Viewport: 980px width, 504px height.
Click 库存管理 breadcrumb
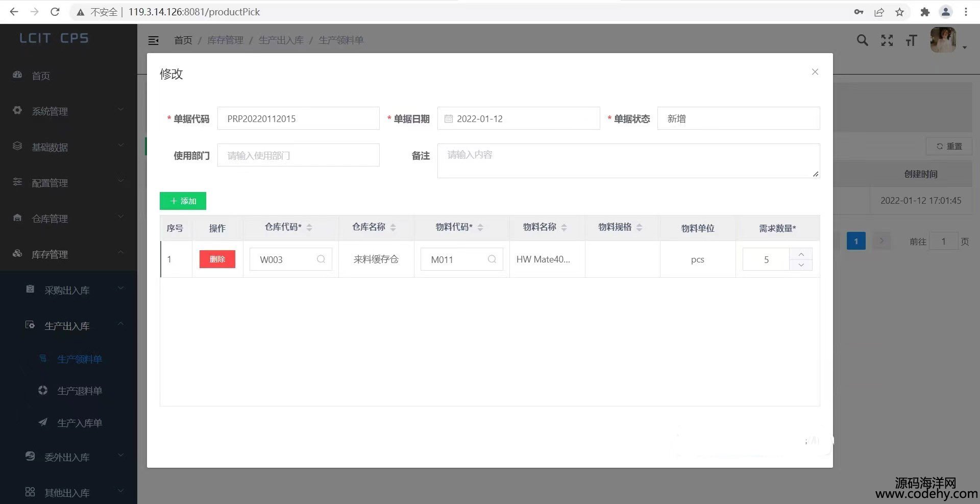pos(225,40)
